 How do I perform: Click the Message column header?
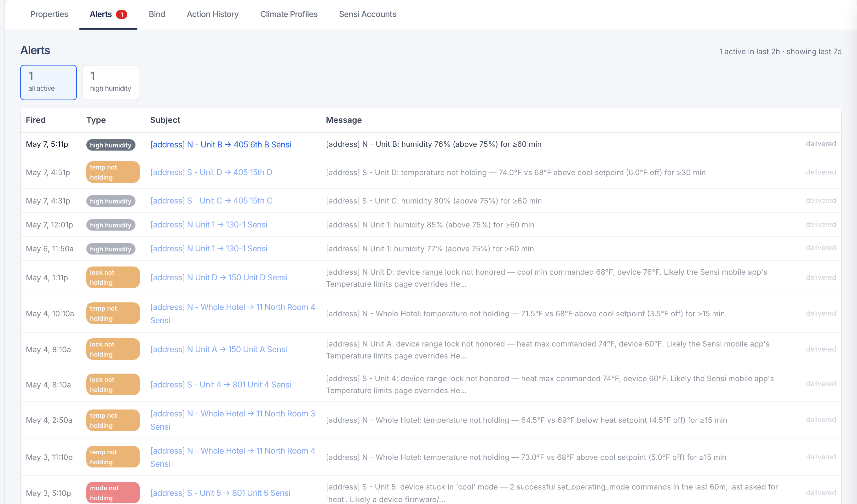[344, 120]
